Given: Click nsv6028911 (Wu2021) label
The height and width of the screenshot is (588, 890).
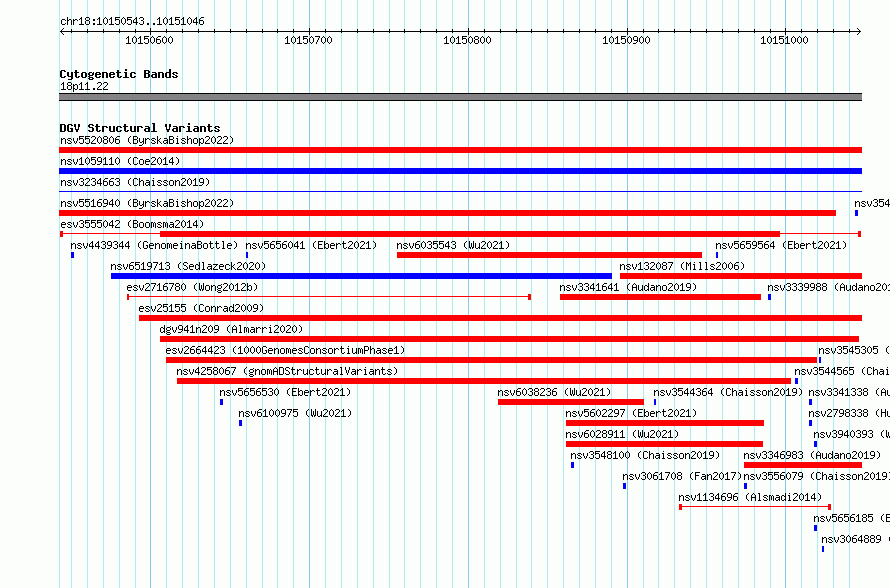Looking at the screenshot, I should 623,434.
